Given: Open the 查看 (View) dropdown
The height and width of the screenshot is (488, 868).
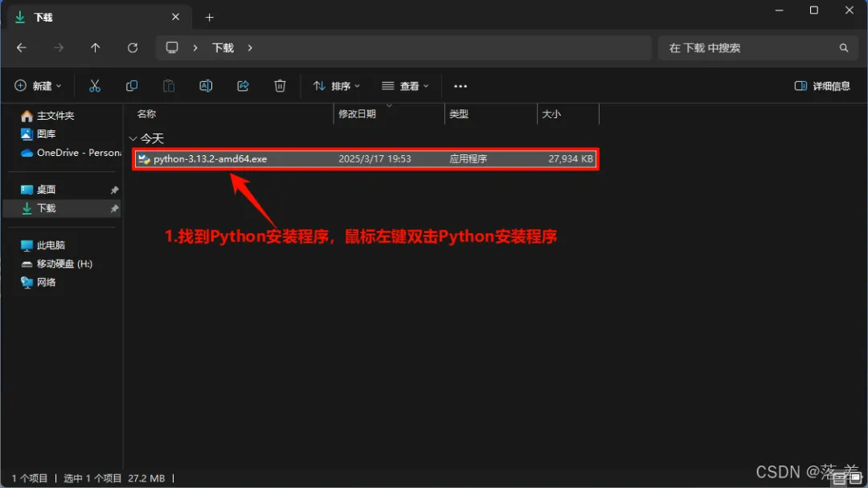Looking at the screenshot, I should coord(405,86).
